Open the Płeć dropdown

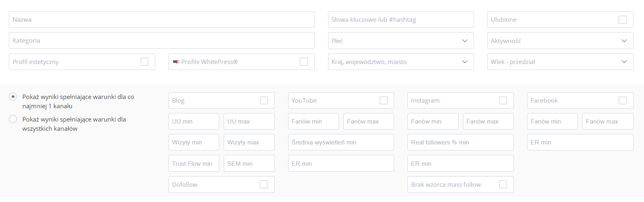tap(401, 41)
